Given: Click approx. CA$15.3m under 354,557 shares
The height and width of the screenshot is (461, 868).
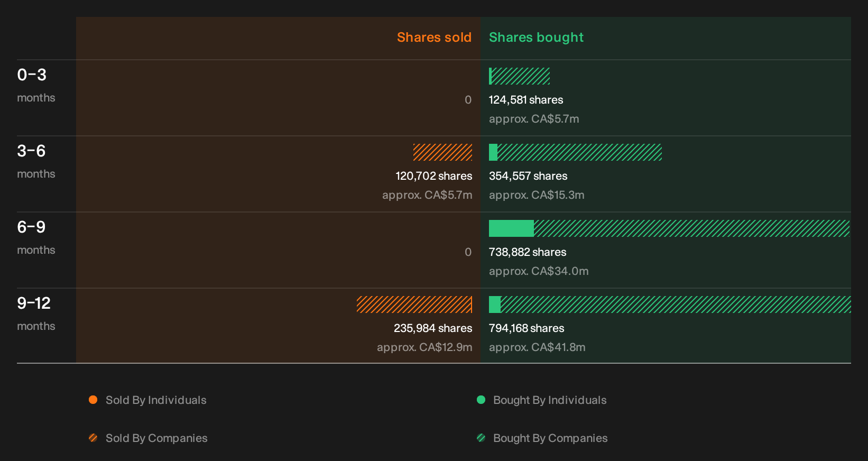Looking at the screenshot, I should tap(537, 195).
